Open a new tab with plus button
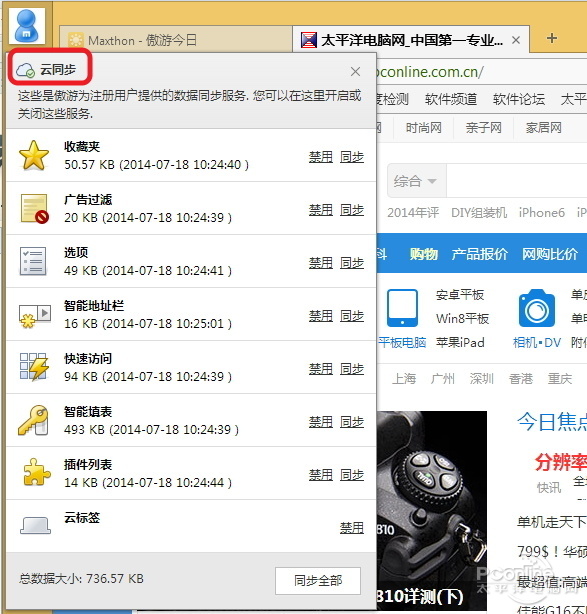This screenshot has height=614, width=587. [x=552, y=38]
